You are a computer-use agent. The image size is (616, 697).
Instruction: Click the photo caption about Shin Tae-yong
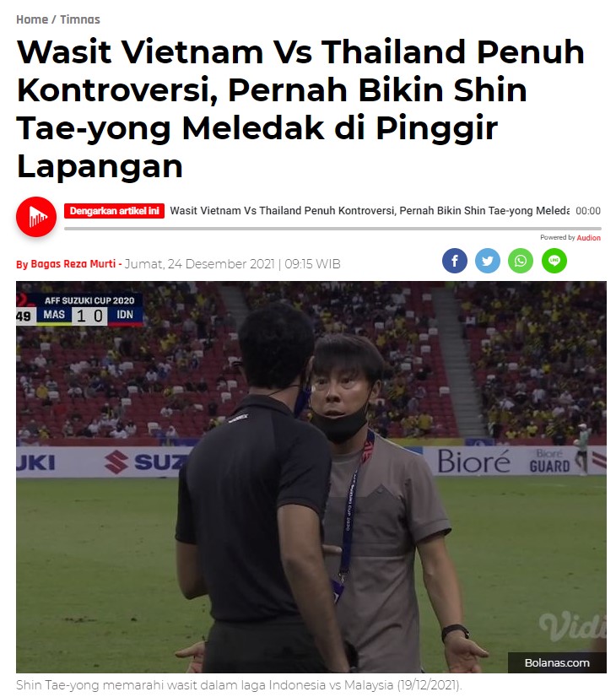(x=239, y=685)
